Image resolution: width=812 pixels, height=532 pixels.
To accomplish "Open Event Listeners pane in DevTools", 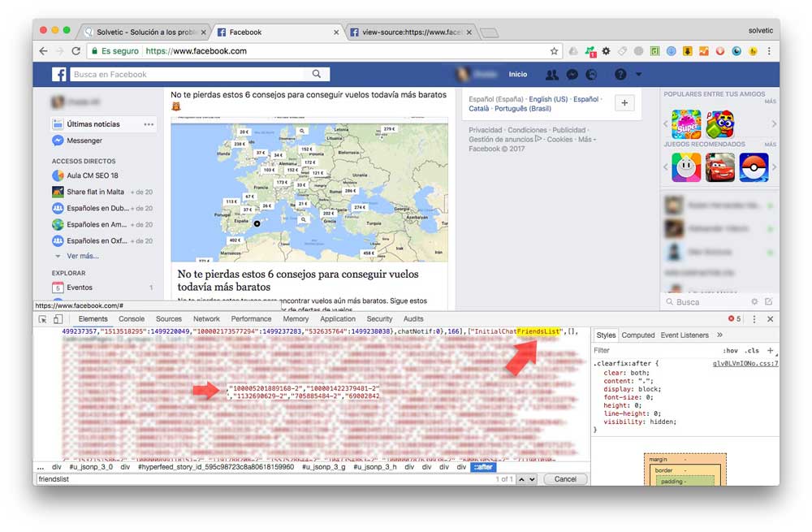I will 685,335.
